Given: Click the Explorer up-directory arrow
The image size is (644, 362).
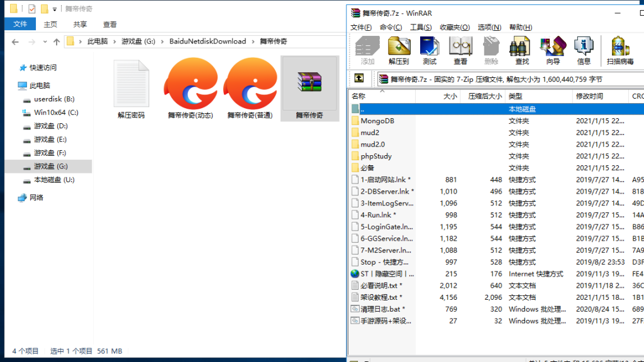Looking at the screenshot, I should (x=57, y=42).
